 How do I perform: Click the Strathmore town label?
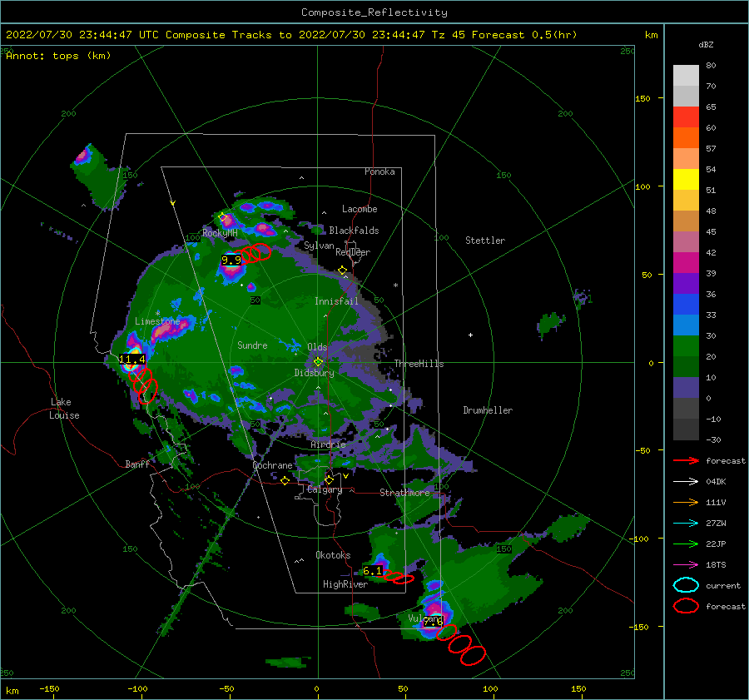[x=404, y=493]
